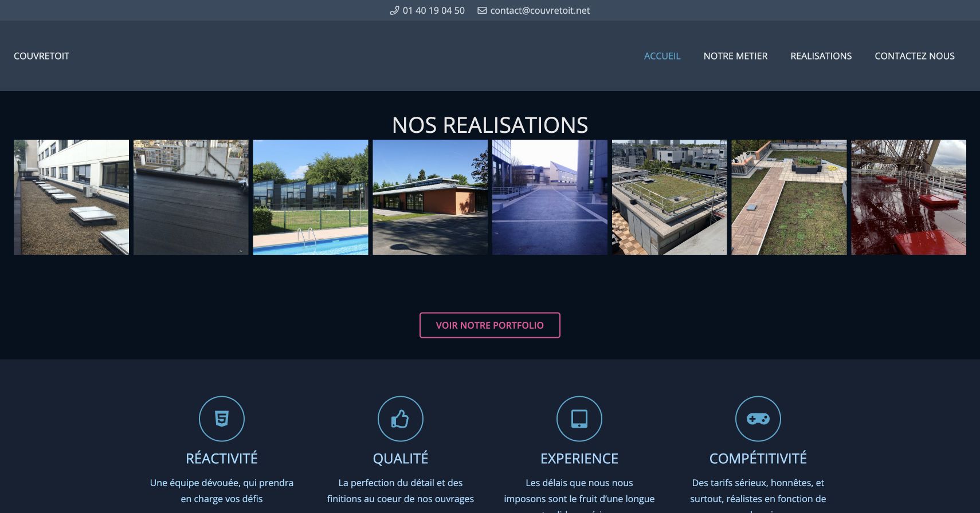Open the orange brick pavilion photo

pos(430,197)
